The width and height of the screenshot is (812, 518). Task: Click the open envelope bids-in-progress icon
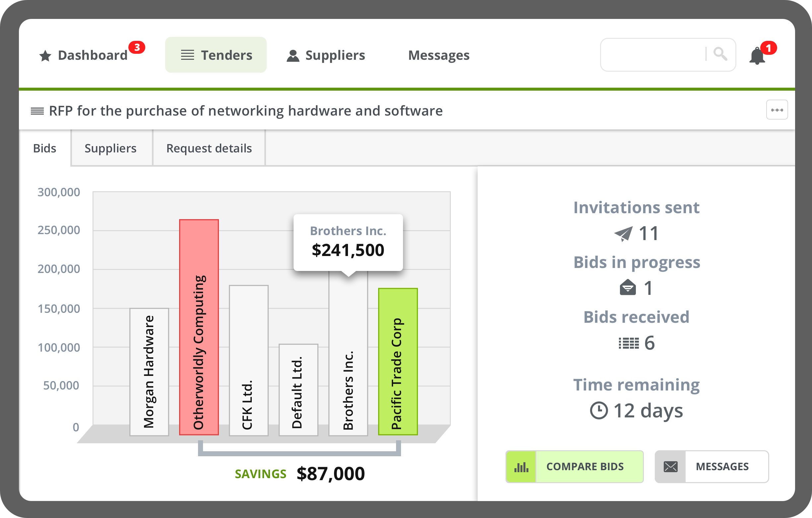point(628,288)
